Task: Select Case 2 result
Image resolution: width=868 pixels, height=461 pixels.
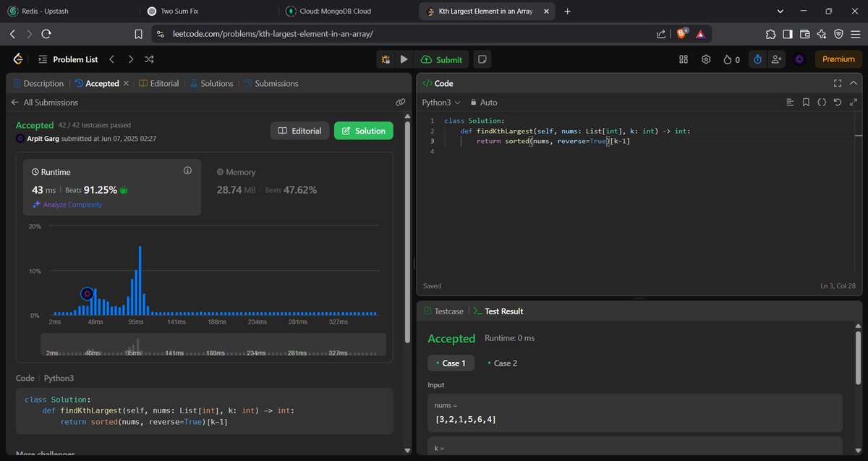Action: click(503, 363)
